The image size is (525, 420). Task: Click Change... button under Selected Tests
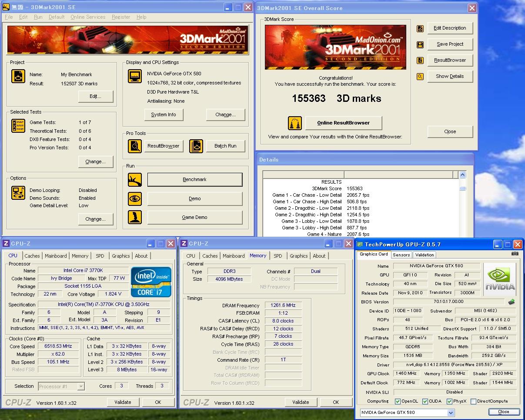[96, 162]
